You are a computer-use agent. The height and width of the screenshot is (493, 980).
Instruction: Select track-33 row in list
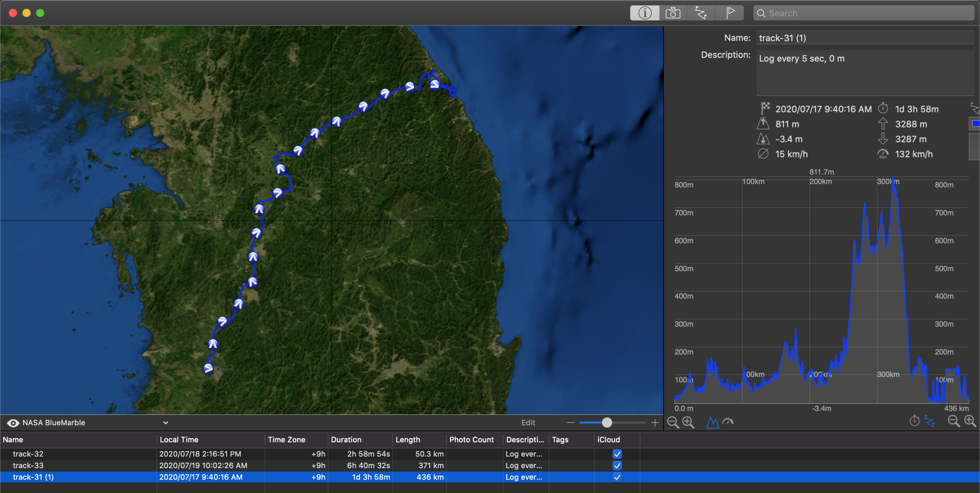[490, 465]
